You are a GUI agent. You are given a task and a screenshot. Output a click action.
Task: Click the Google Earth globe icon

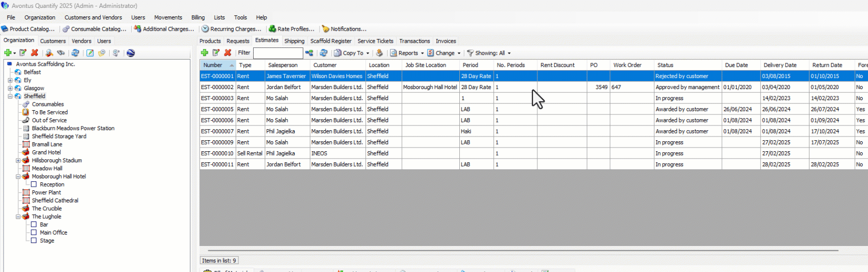131,53
